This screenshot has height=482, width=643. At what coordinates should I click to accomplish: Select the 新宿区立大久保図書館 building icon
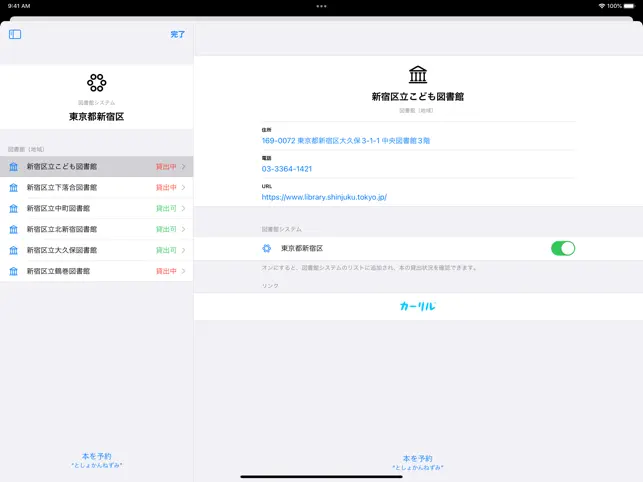[x=14, y=250]
